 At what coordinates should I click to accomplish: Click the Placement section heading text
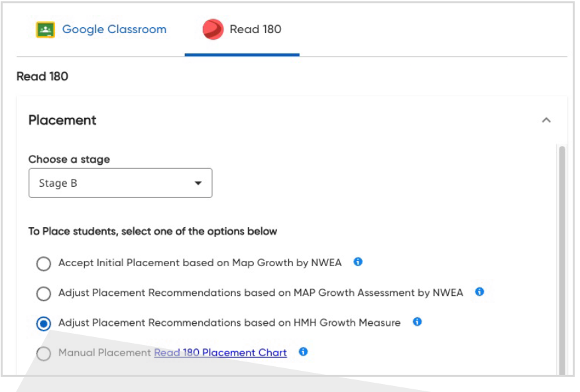point(62,121)
